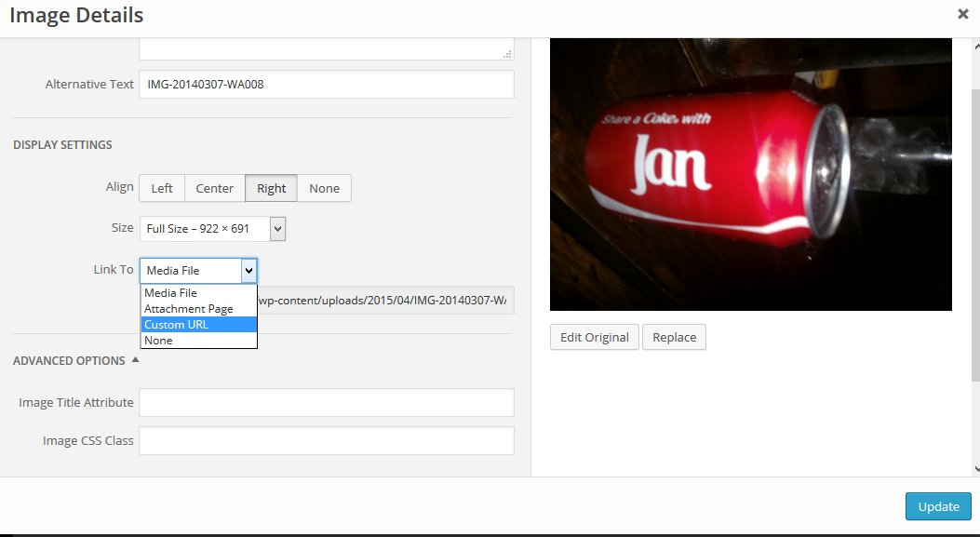Click the caption textarea resize handle
Viewport: 980px width, 537px height.
(x=507, y=54)
